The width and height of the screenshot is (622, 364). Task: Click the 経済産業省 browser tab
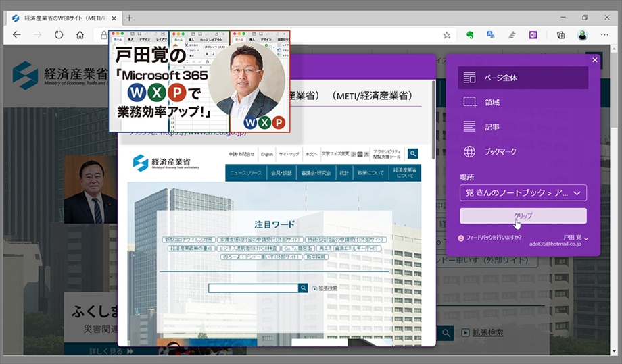click(64, 18)
